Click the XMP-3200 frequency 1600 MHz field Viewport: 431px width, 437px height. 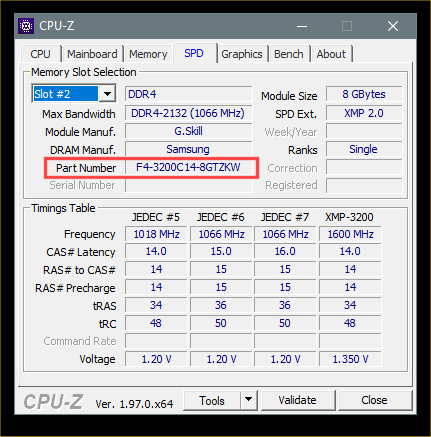350,234
